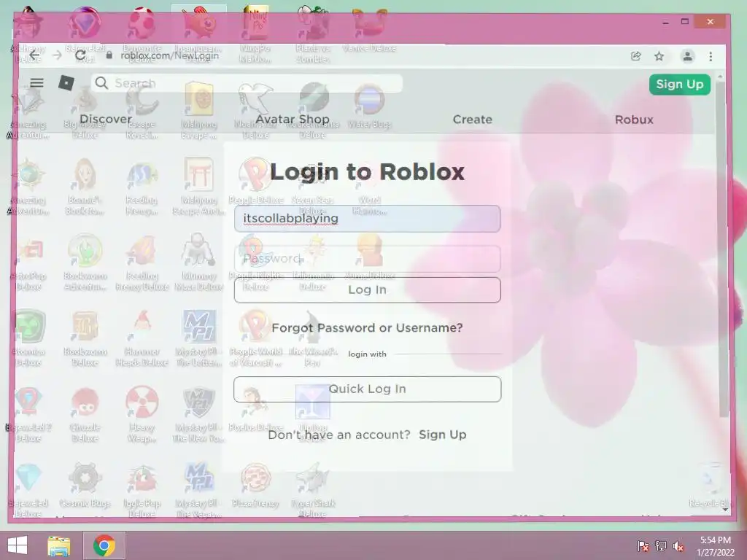The height and width of the screenshot is (560, 747).
Task: Open the Action Center flag tray icon
Action: (x=643, y=546)
